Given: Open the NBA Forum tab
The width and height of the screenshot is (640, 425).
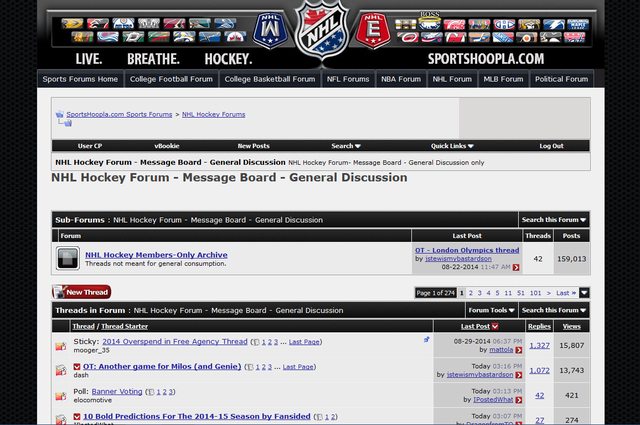Looking at the screenshot, I should coord(401,79).
